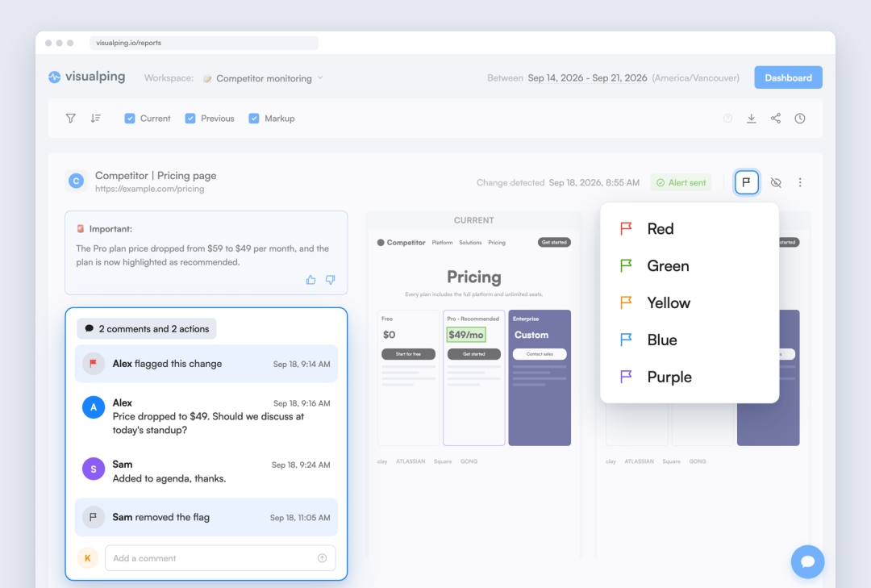This screenshot has width=871, height=588.
Task: Download the report with download icon
Action: click(x=751, y=119)
